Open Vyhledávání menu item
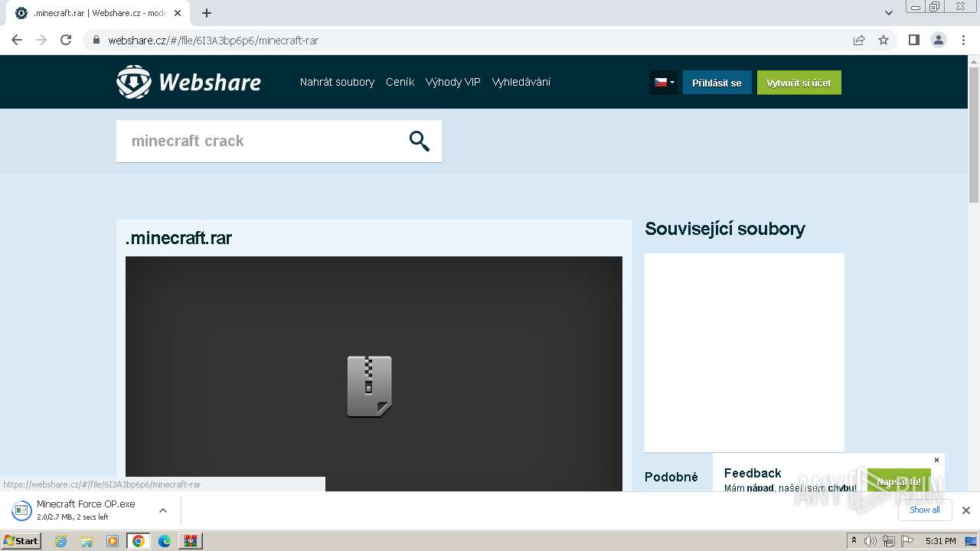 click(x=521, y=82)
